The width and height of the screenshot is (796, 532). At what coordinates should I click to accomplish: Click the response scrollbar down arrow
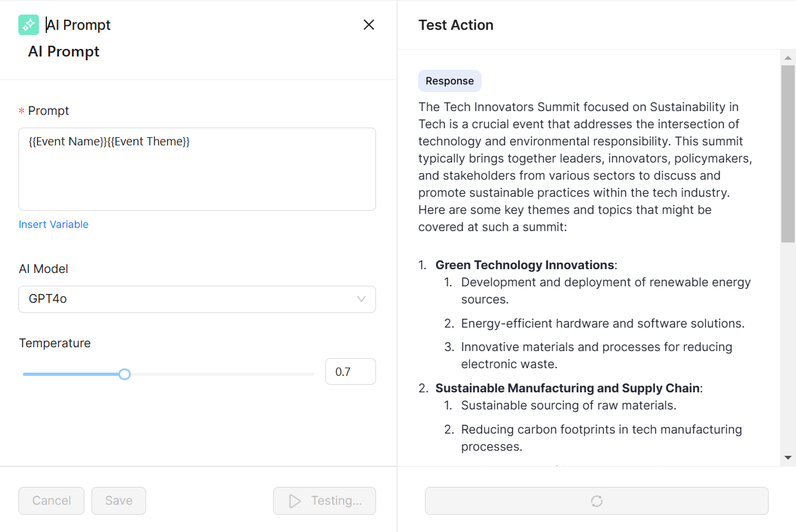click(788, 457)
